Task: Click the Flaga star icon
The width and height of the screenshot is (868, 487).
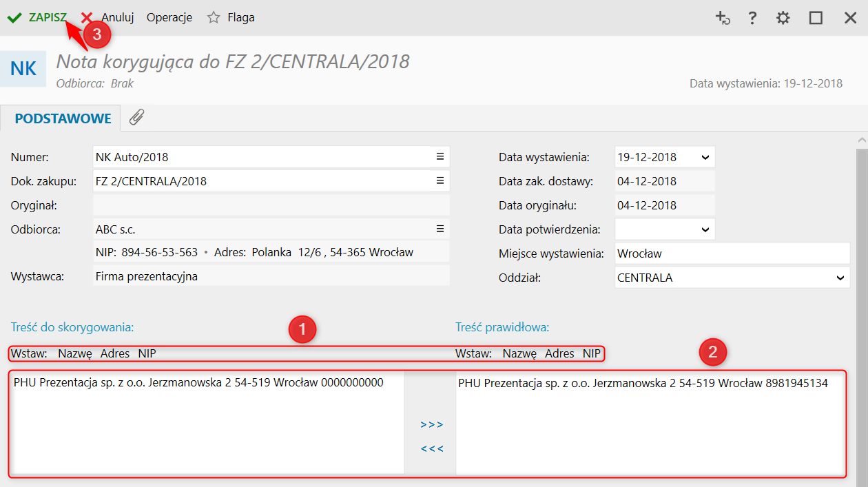Action: click(214, 18)
